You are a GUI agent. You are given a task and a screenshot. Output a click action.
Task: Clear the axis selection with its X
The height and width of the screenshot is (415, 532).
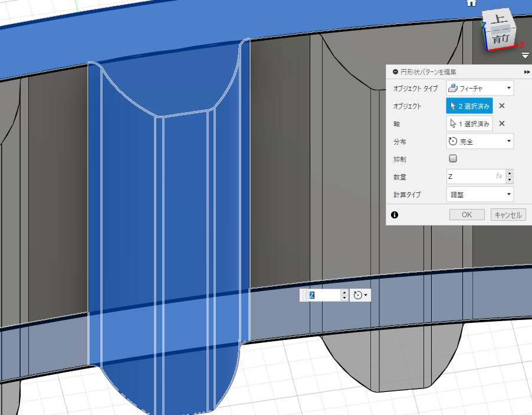point(502,124)
